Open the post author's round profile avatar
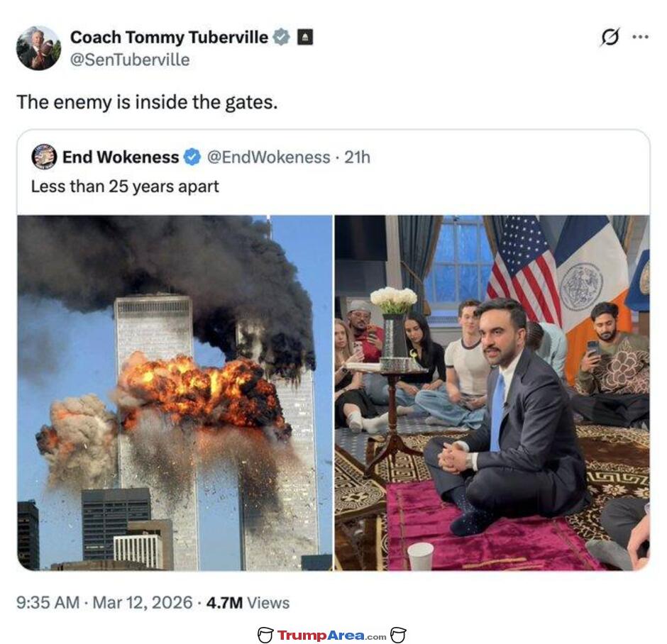 pyautogui.click(x=38, y=48)
